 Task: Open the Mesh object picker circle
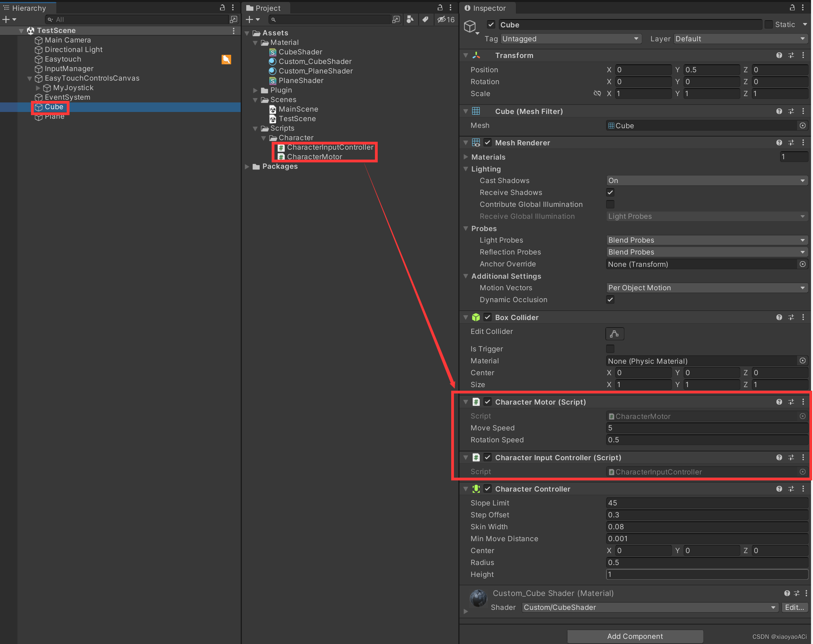803,125
